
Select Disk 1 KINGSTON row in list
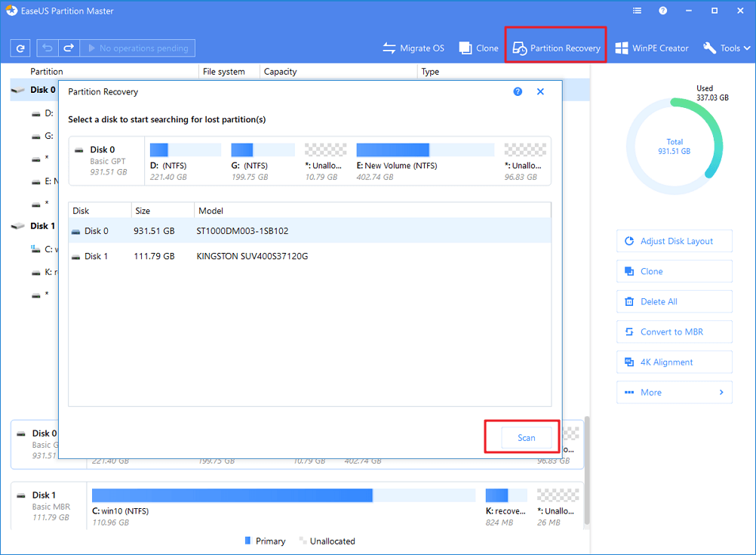309,256
